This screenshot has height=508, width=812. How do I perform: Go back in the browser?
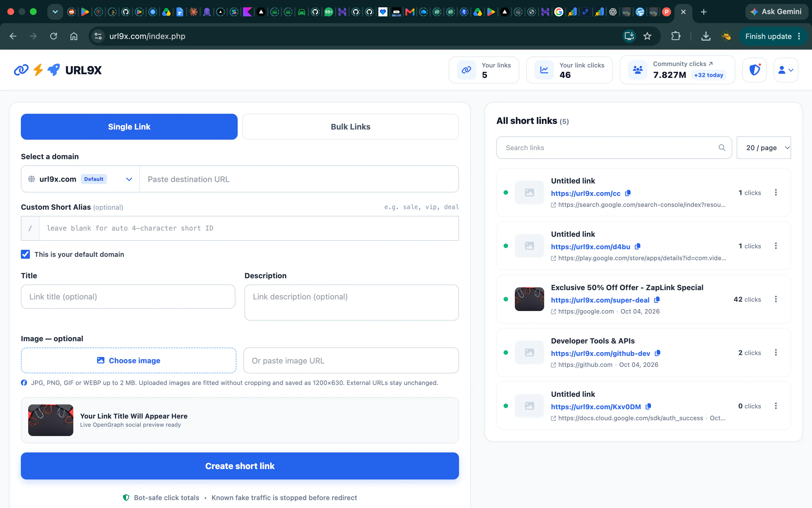13,36
